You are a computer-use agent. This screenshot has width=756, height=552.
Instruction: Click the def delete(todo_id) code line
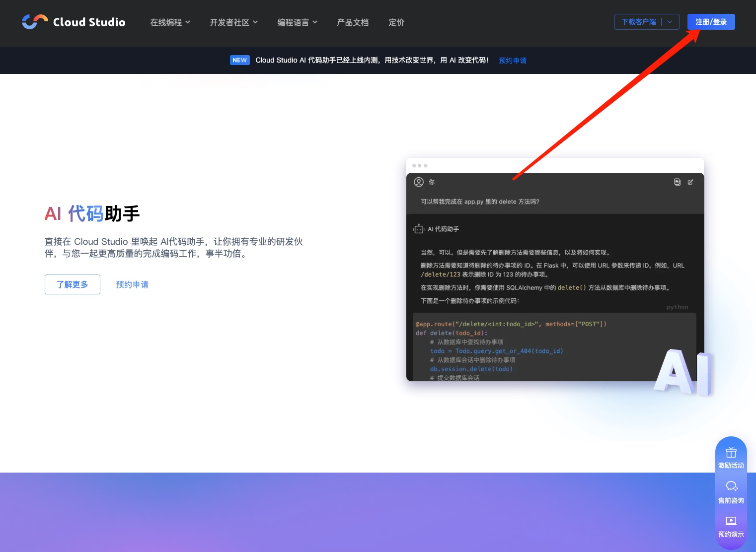pos(452,333)
